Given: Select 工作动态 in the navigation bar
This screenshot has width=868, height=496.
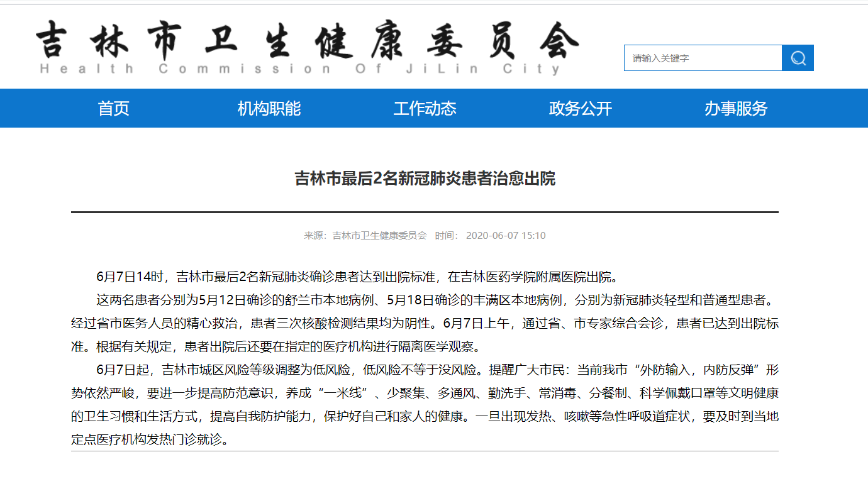Looking at the screenshot, I should point(425,108).
